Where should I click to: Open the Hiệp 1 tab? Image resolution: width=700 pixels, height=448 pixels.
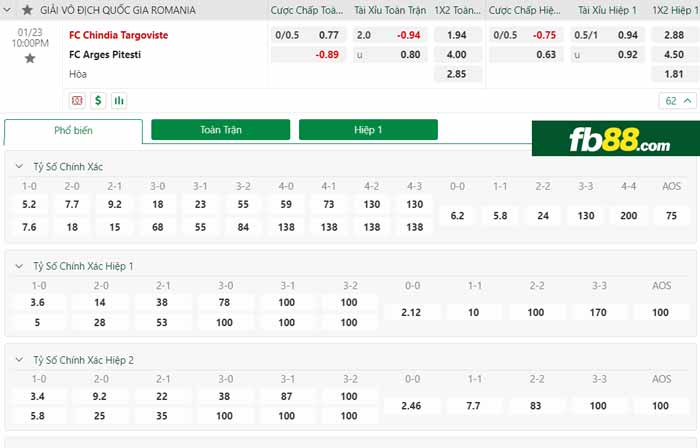pyautogui.click(x=368, y=130)
